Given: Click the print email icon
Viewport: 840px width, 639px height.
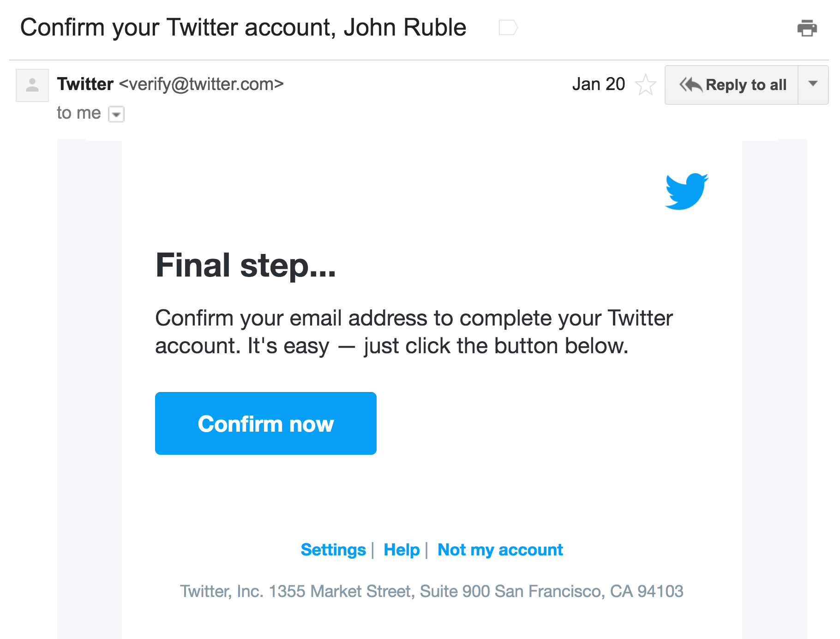Looking at the screenshot, I should click(807, 28).
